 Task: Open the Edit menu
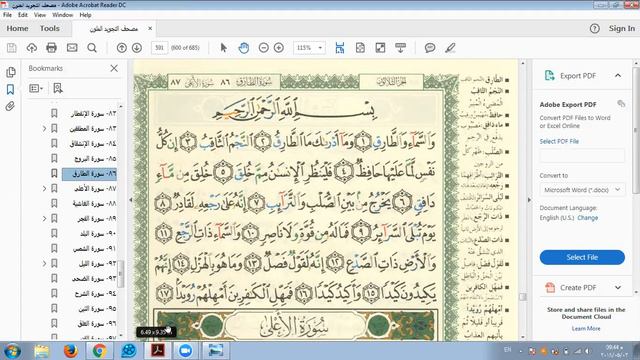pyautogui.click(x=23, y=15)
